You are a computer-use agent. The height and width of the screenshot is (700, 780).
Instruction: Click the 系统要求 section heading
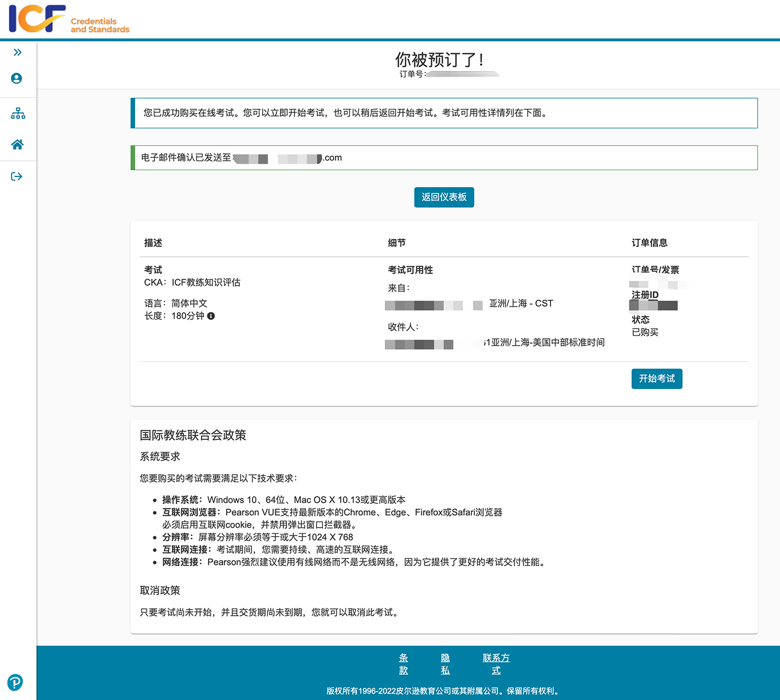(160, 456)
